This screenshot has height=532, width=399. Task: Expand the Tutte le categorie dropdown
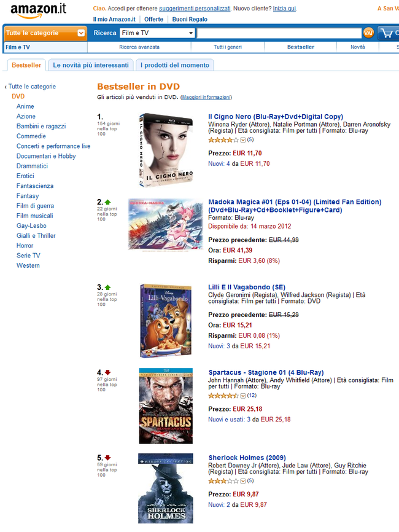45,33
